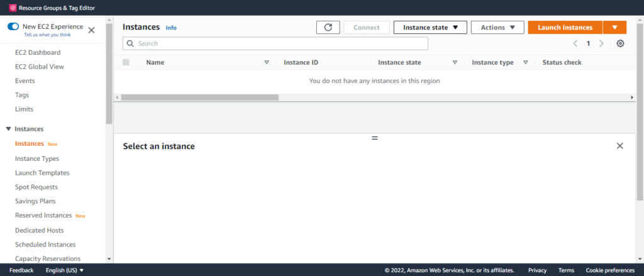Click the Resource Groups & Tag Editor icon

[x=13, y=8]
